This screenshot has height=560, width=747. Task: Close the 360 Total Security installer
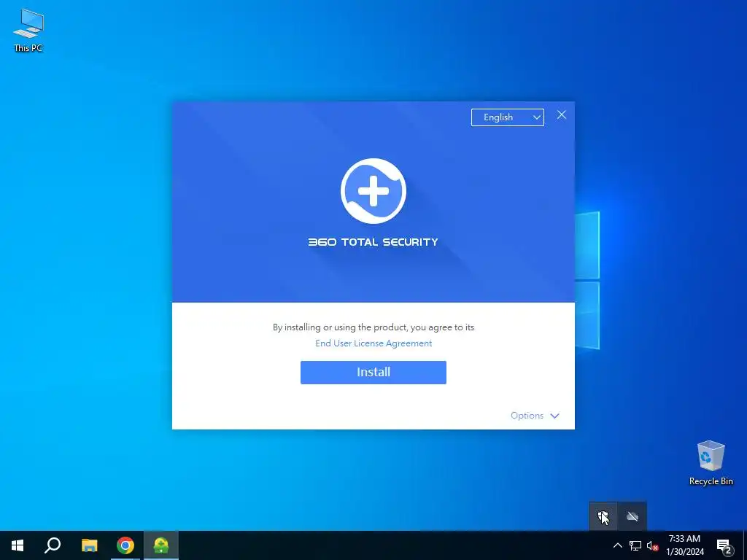coord(562,114)
